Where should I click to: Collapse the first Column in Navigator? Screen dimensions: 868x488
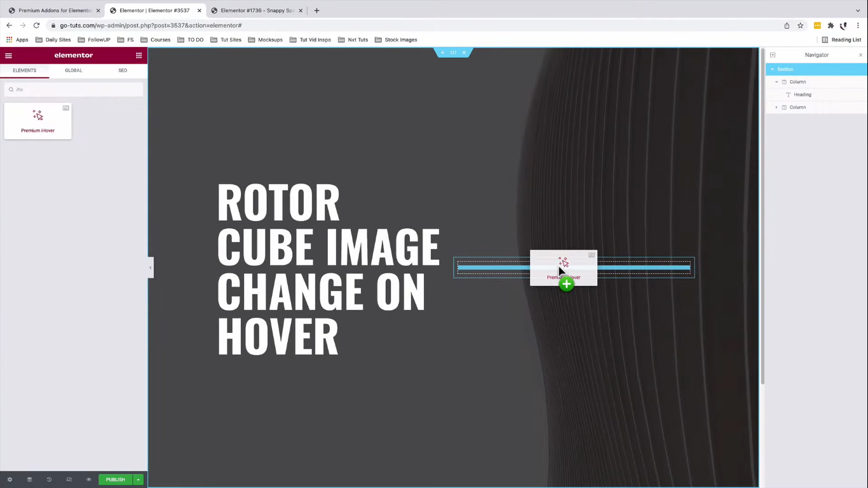[776, 82]
